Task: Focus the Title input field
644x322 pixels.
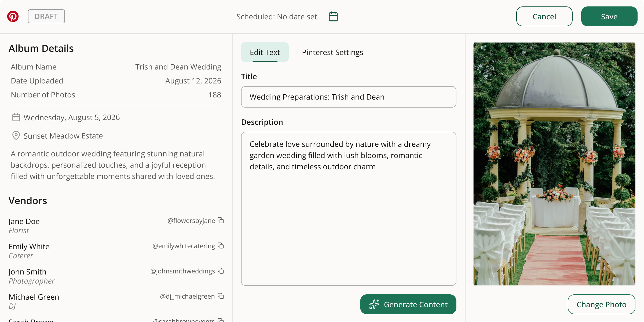Action: tap(349, 97)
